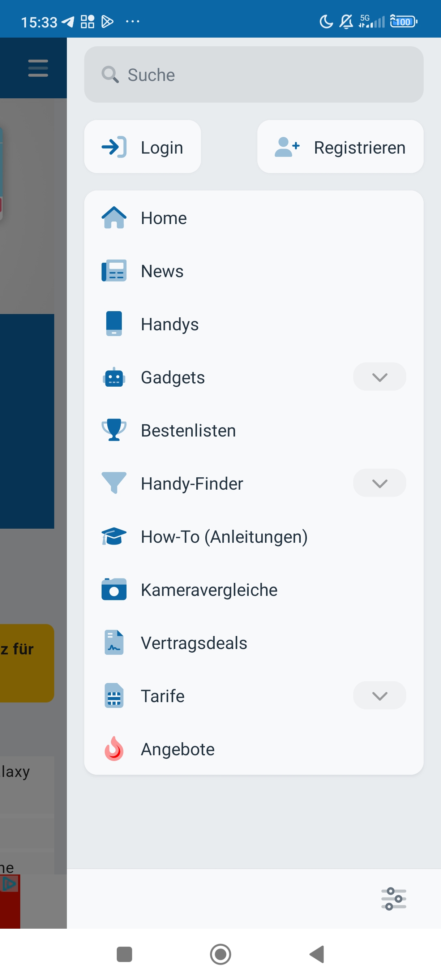Click the How-To graduation cap icon
This screenshot has height=980, width=441.
(114, 536)
